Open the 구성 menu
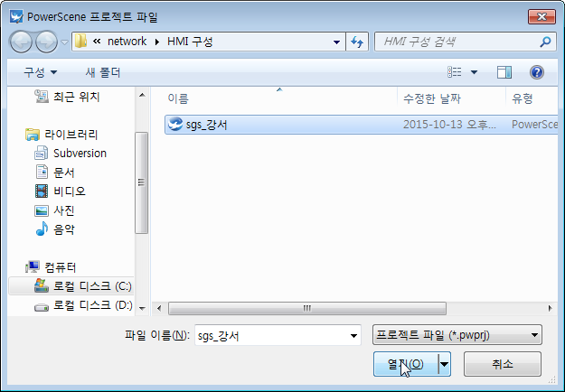The image size is (565, 392). coord(40,72)
